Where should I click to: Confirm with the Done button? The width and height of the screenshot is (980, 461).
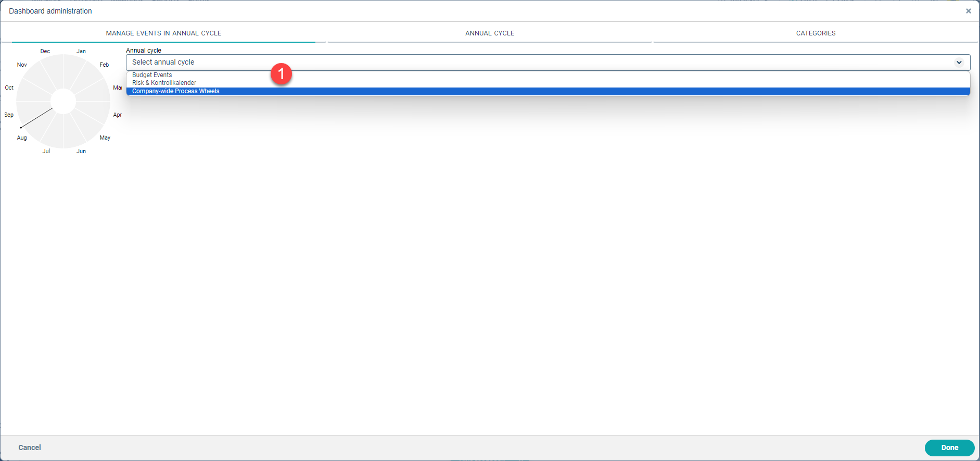point(949,447)
